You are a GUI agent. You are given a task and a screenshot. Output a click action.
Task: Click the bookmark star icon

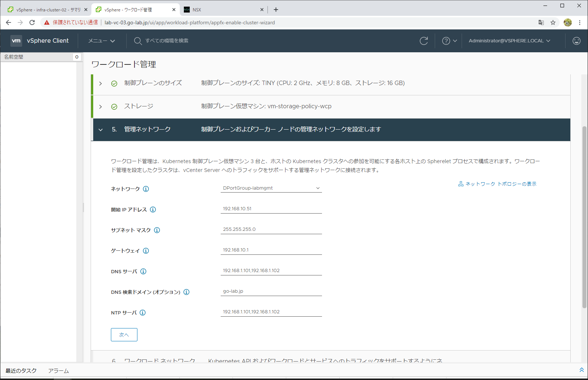point(553,22)
